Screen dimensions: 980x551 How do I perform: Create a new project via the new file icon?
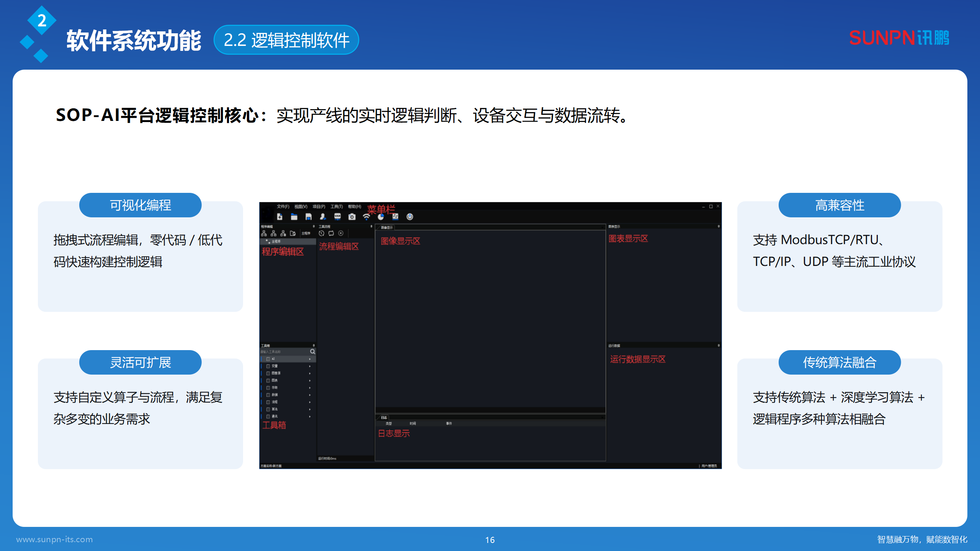(x=280, y=217)
